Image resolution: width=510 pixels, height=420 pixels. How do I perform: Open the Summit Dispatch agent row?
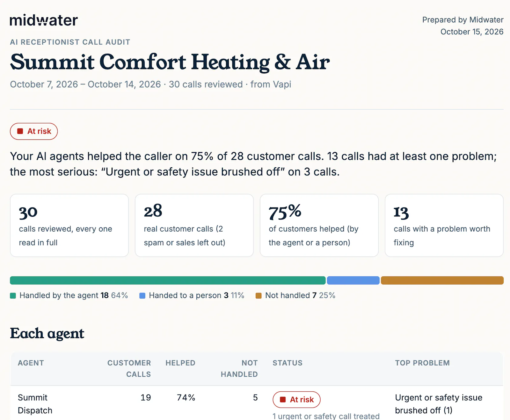(257, 403)
